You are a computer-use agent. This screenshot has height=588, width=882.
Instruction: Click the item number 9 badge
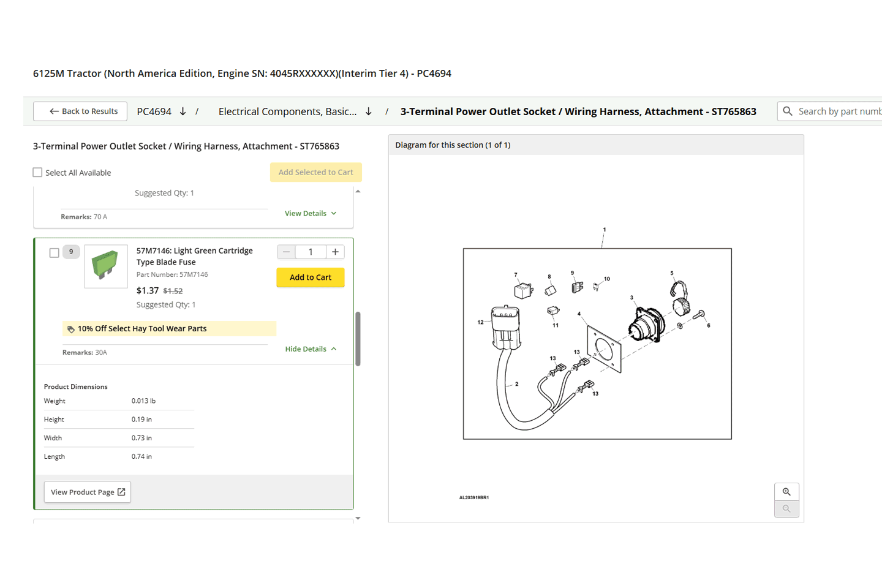click(71, 252)
